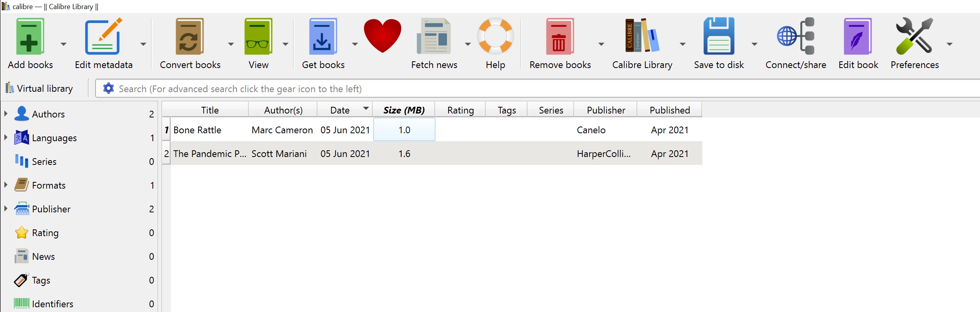Click the red heart donate icon
The image size is (980, 312).
coord(382,36)
